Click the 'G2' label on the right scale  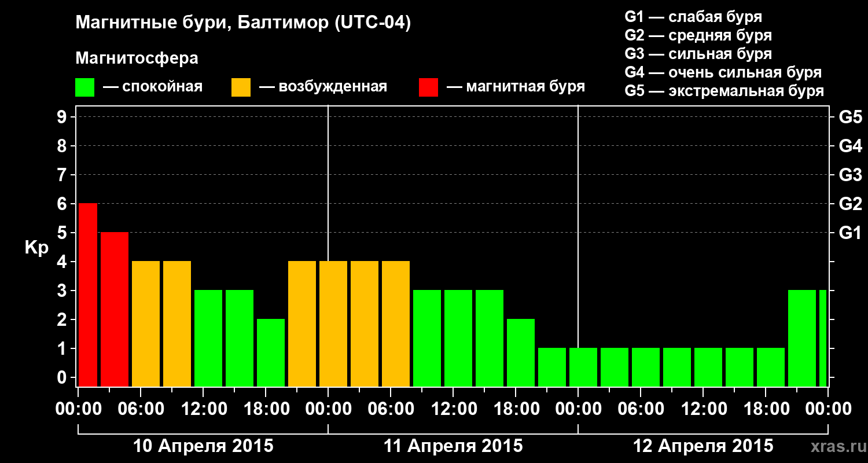coord(851,204)
